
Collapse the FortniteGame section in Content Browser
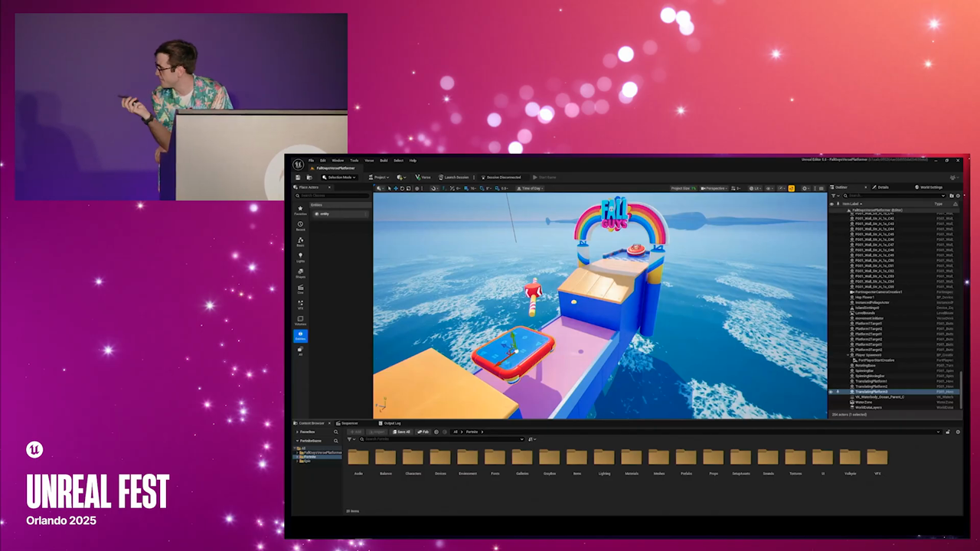coord(298,441)
